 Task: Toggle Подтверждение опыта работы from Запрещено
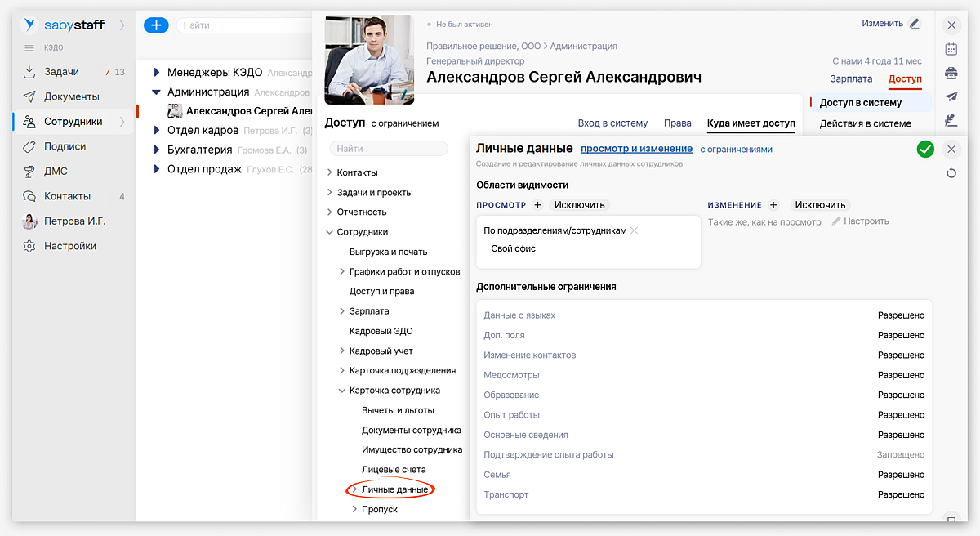pyautogui.click(x=901, y=454)
